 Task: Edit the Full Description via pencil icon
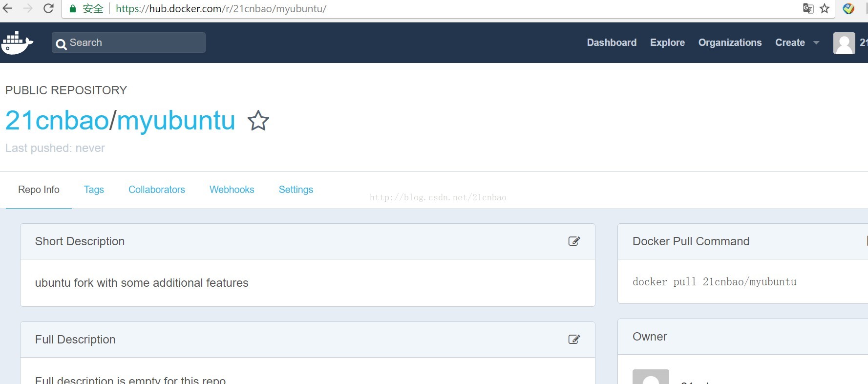(x=574, y=339)
